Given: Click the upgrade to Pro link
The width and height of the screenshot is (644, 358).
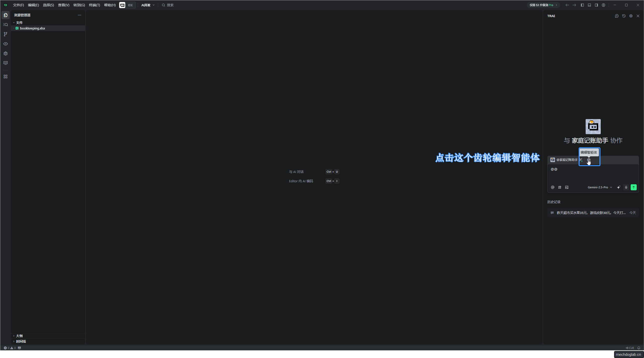Looking at the screenshot, I should (543, 5).
